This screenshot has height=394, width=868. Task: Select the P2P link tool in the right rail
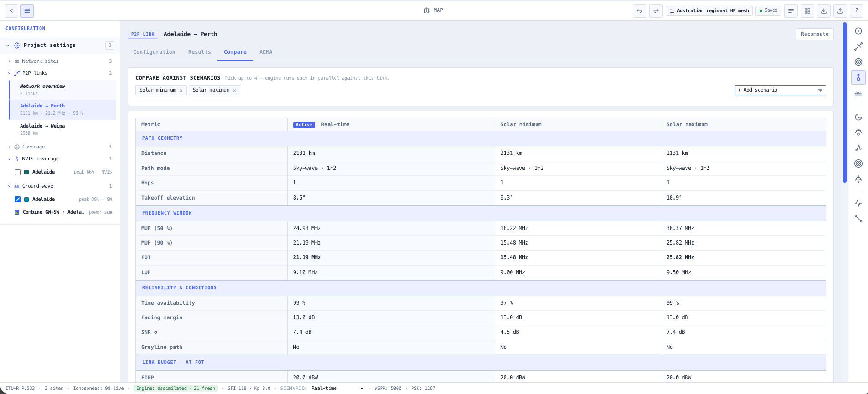point(858,46)
